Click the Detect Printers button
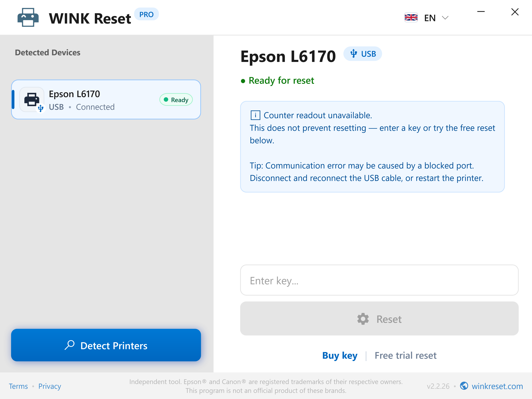This screenshot has height=399, width=532. 106,345
